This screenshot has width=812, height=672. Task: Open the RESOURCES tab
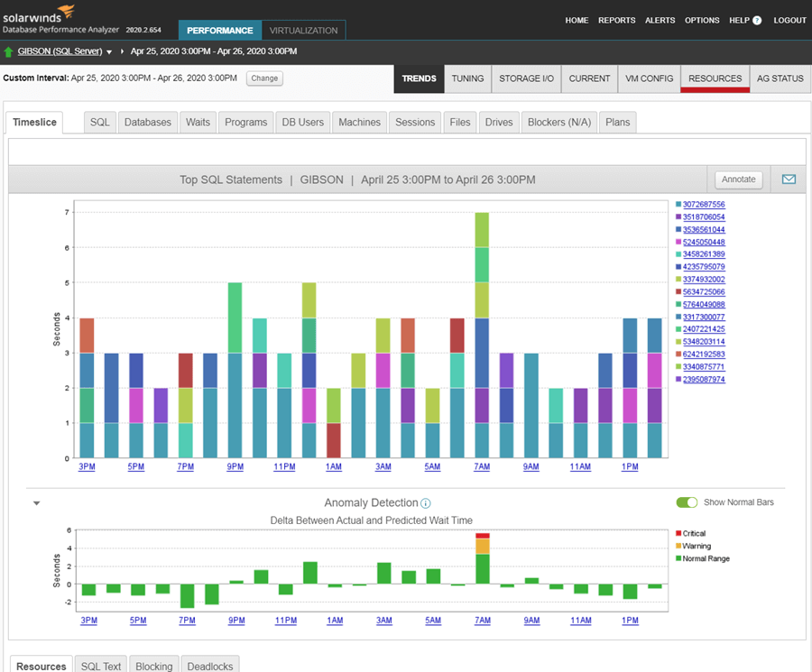715,78
